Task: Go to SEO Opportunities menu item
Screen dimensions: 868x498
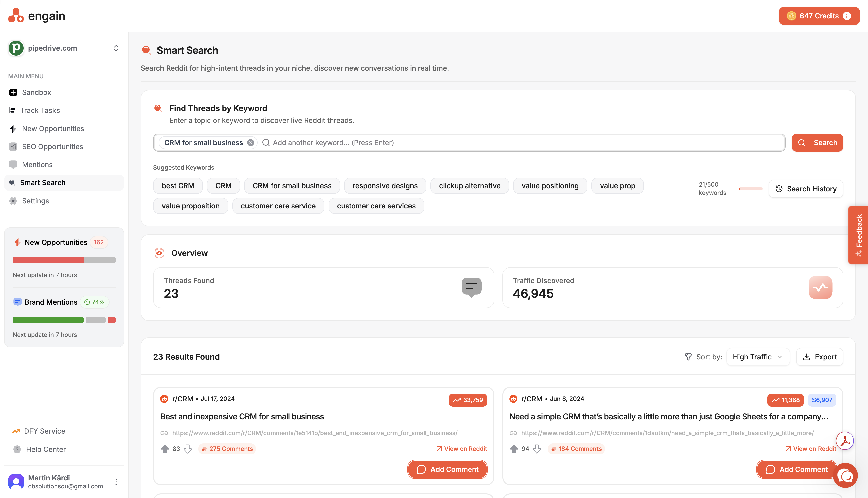Action: (52, 146)
